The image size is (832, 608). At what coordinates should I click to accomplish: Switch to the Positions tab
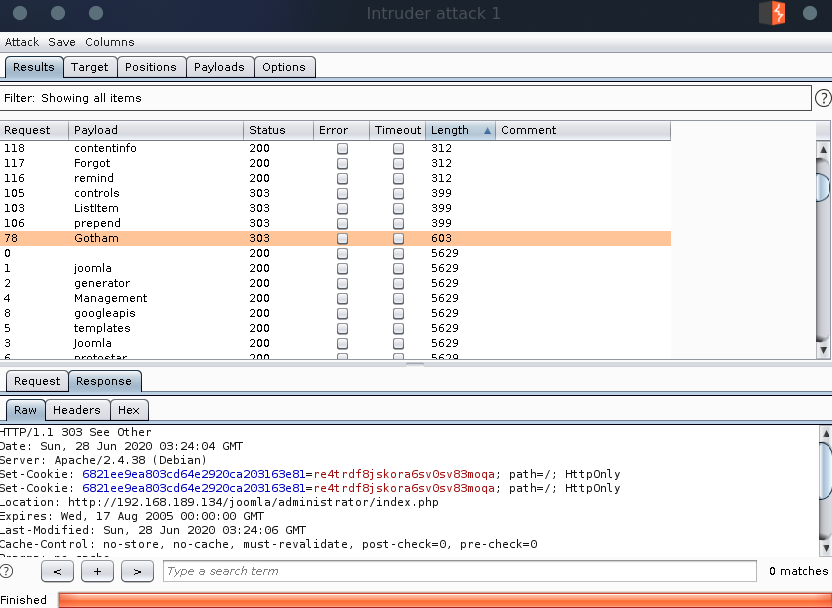(151, 67)
